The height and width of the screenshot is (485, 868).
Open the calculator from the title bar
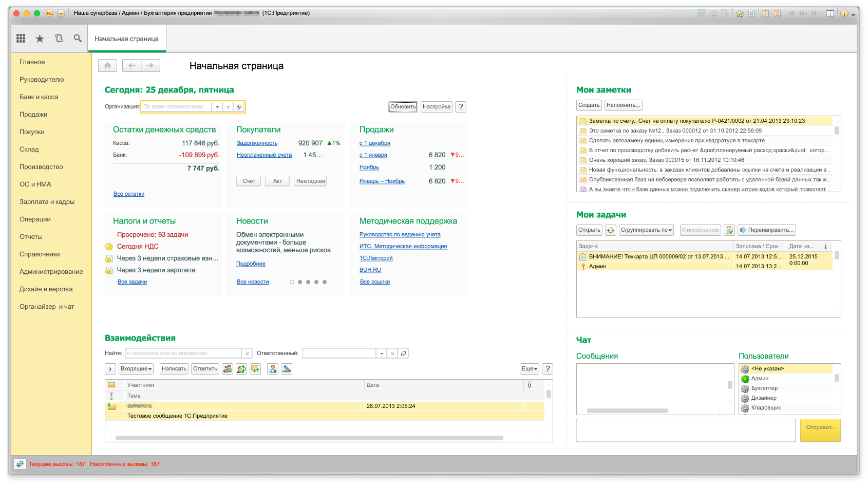pos(765,13)
